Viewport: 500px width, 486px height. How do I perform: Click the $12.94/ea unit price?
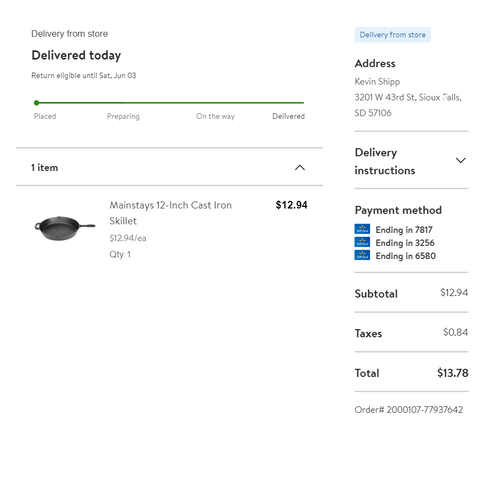coord(128,238)
